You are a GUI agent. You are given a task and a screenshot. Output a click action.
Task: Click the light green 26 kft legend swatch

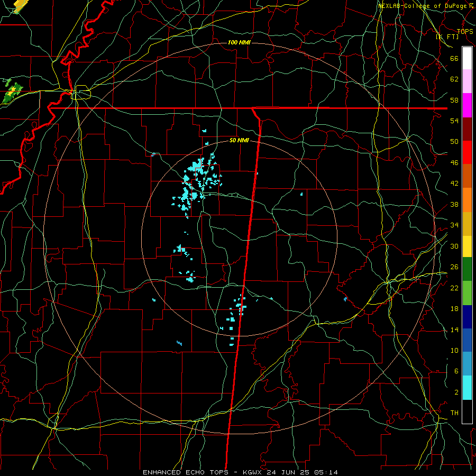point(467,293)
